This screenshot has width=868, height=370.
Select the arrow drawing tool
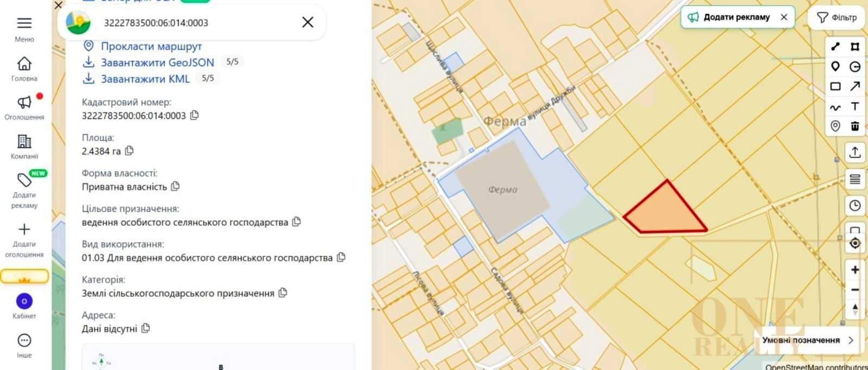855,86
